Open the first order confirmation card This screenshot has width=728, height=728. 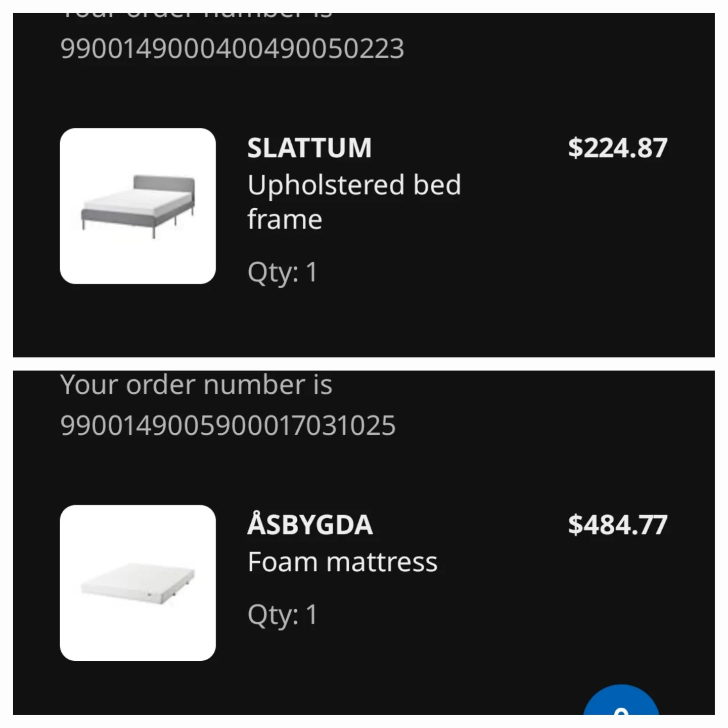364,182
